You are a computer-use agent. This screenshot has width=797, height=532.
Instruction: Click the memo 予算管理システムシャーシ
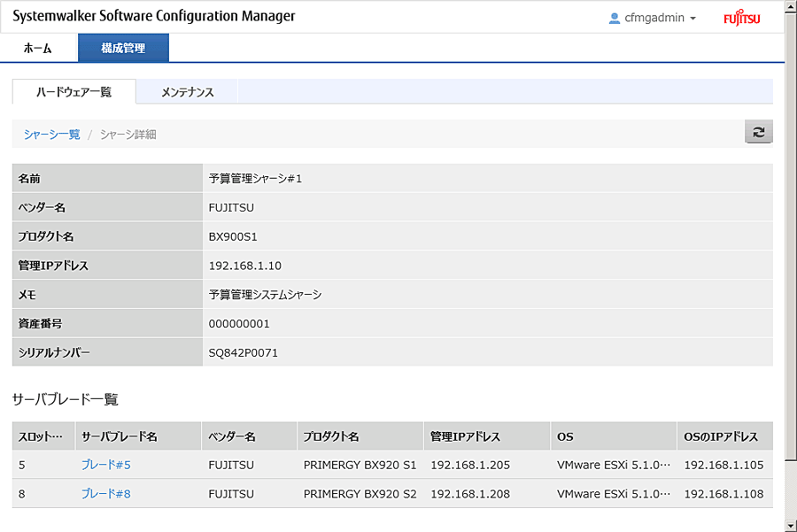pyautogui.click(x=265, y=295)
